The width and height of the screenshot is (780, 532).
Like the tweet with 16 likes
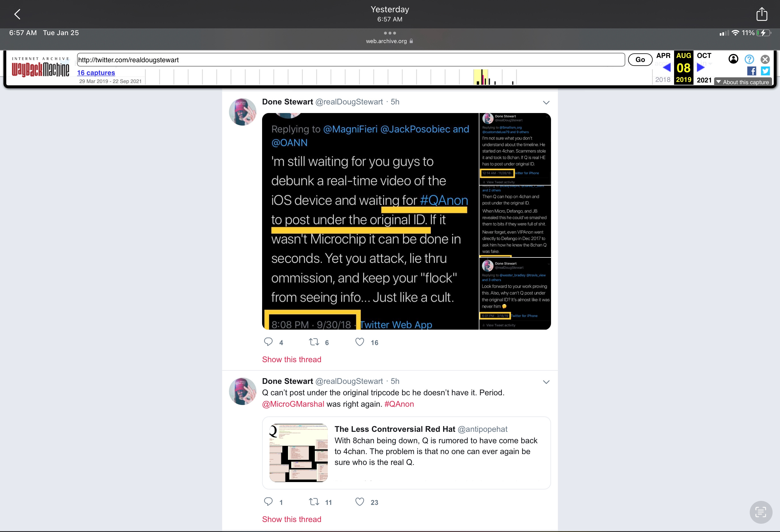[x=359, y=342]
